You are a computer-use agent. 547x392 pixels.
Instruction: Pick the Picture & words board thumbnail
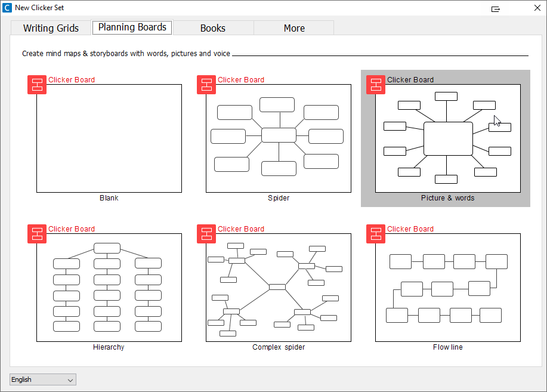tap(448, 138)
